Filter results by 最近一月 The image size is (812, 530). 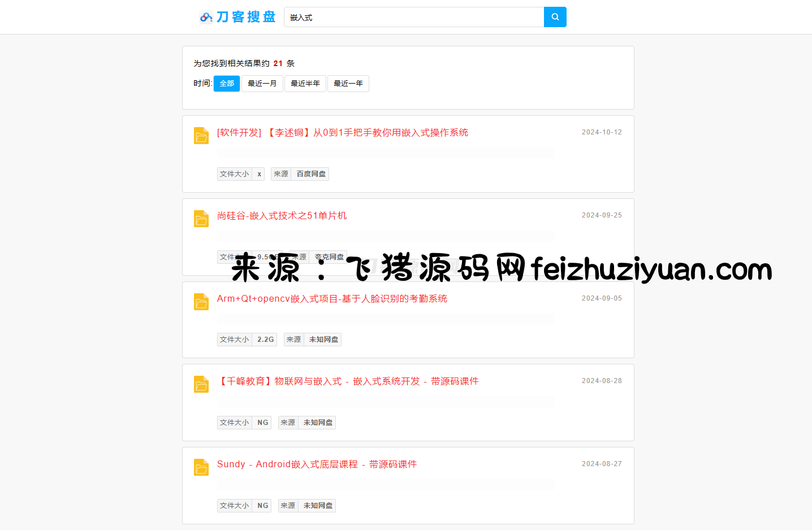(262, 84)
